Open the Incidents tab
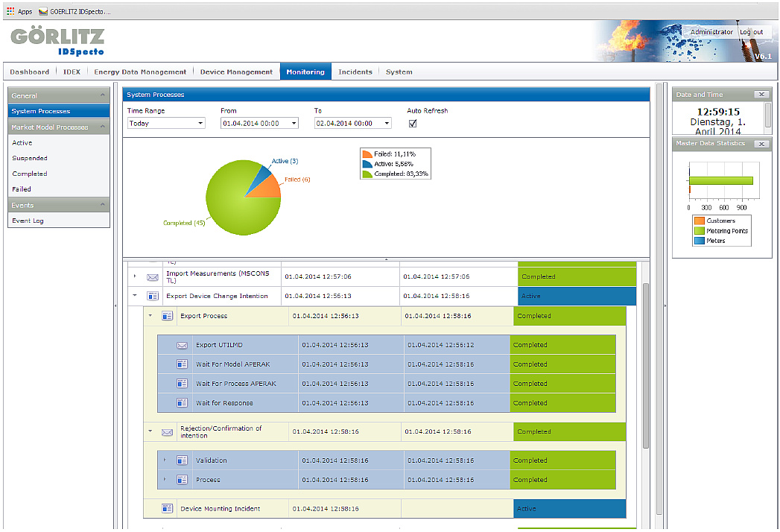Image resolution: width=780 pixels, height=532 pixels. (355, 72)
